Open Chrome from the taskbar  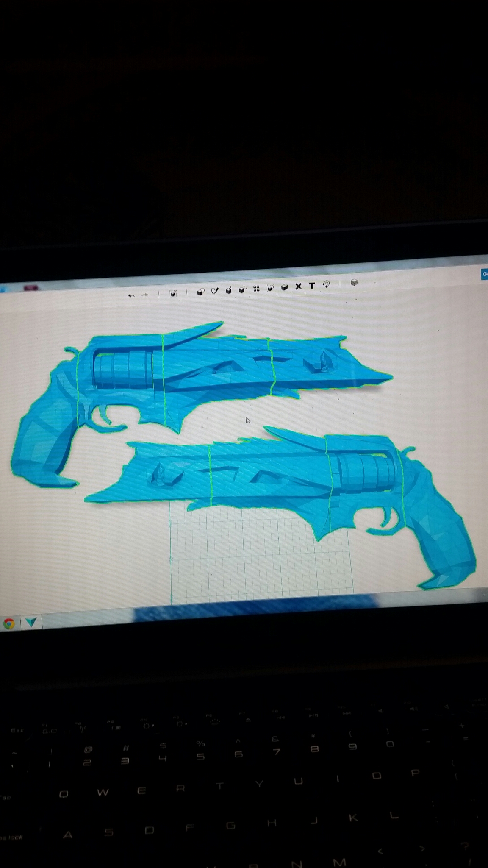9,623
